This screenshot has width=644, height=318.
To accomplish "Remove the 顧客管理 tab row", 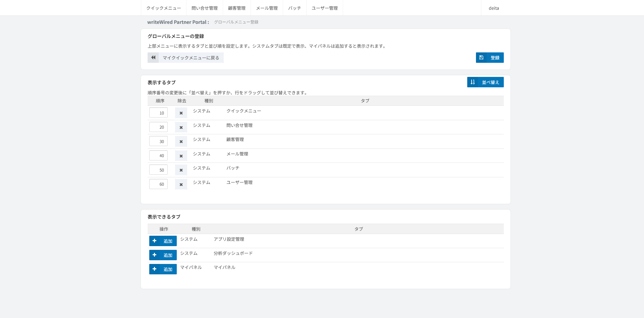I will click(x=181, y=142).
